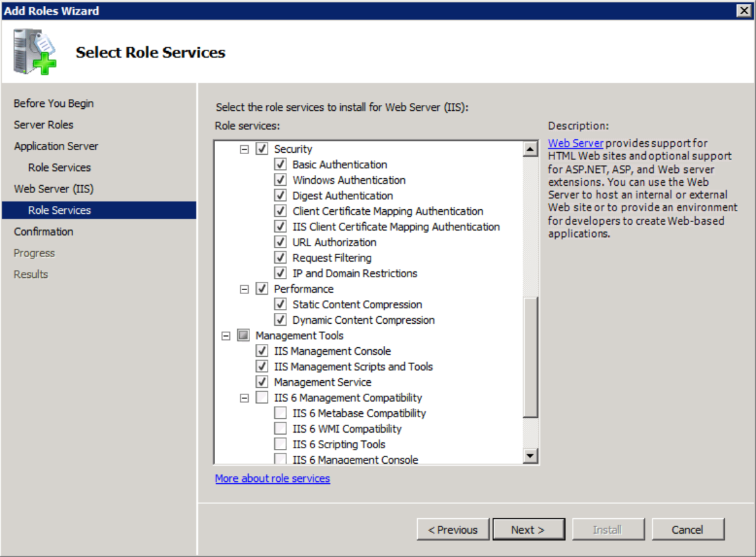This screenshot has width=756, height=557.
Task: Select IIS 6 Management Compatibility label
Action: [x=348, y=398]
